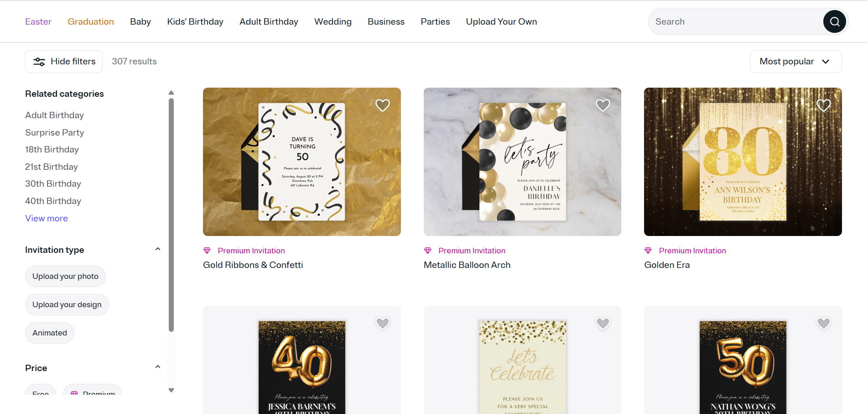Click the search magnifier button

point(834,21)
